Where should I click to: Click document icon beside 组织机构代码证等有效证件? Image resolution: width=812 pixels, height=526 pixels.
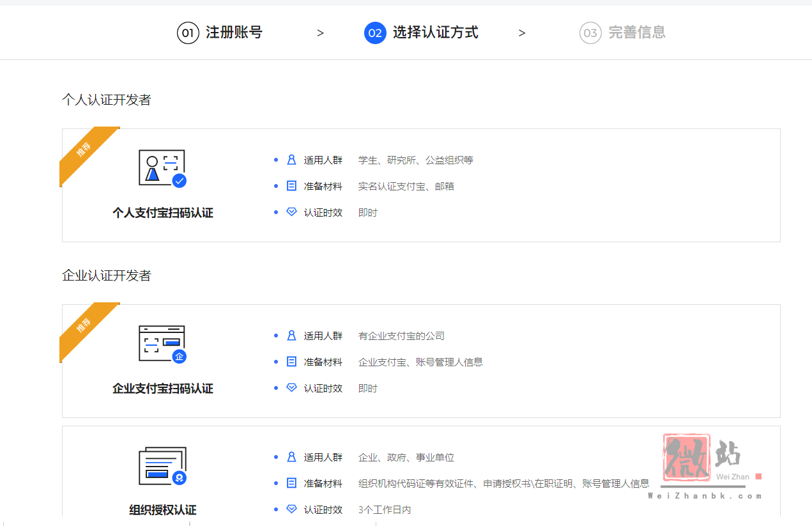pos(291,483)
